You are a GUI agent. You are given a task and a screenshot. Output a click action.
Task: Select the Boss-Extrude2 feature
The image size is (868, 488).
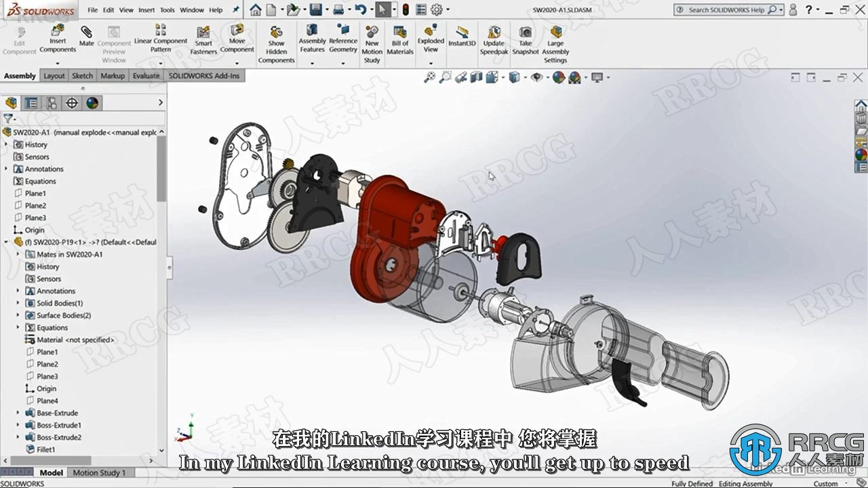pyautogui.click(x=54, y=437)
